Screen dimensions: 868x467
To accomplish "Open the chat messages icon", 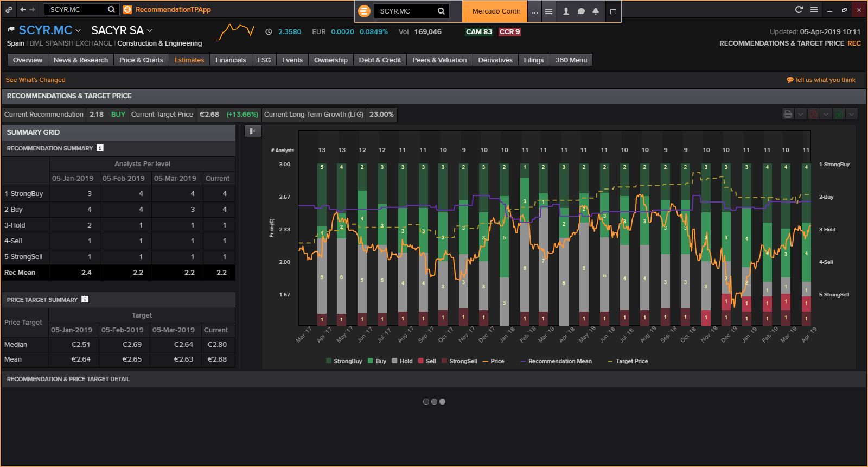I will [x=581, y=11].
